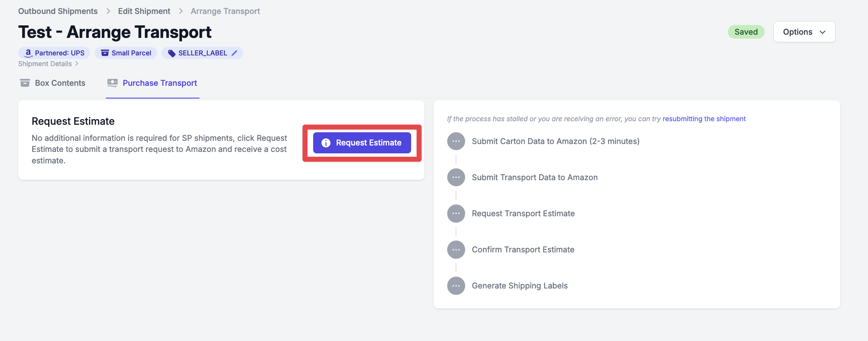Expand Shipment Details chevron

point(77,64)
